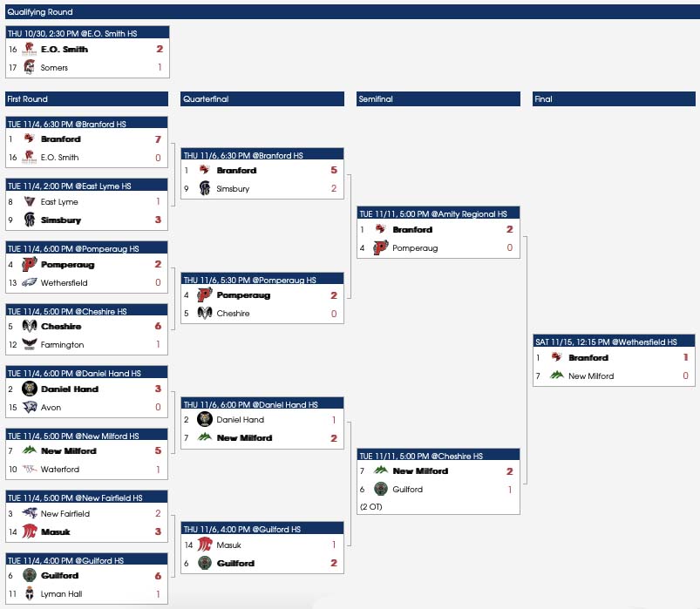Click the Lyman Hall team logo

[x=30, y=594]
